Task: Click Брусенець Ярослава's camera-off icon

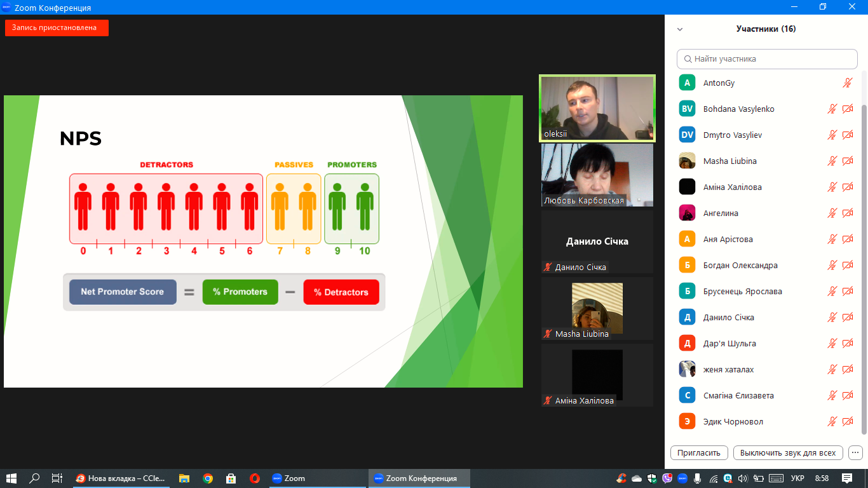Action: coord(847,291)
